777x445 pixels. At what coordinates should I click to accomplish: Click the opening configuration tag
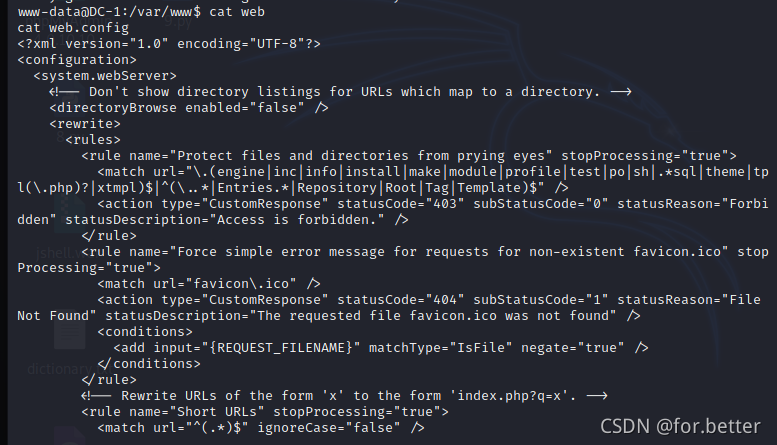[x=77, y=60]
